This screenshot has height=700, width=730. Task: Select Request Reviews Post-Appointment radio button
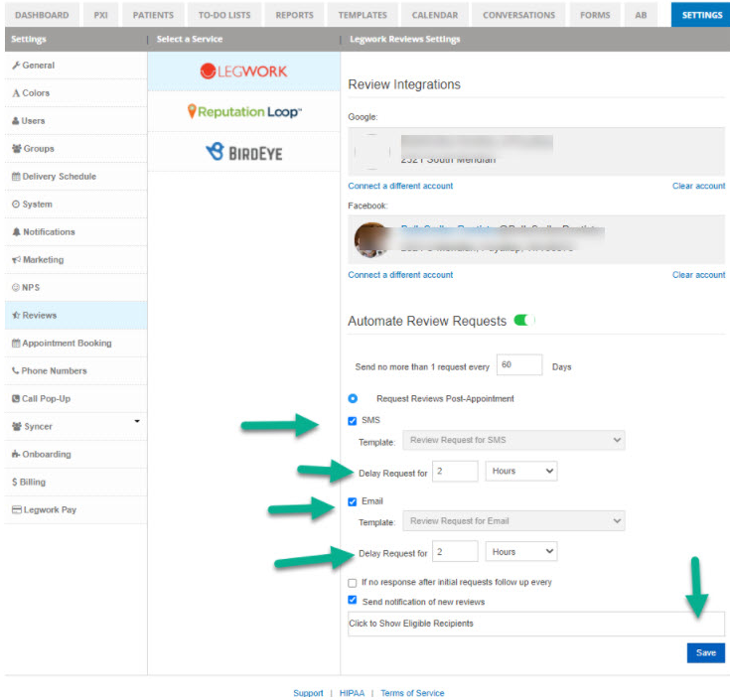[x=353, y=398]
